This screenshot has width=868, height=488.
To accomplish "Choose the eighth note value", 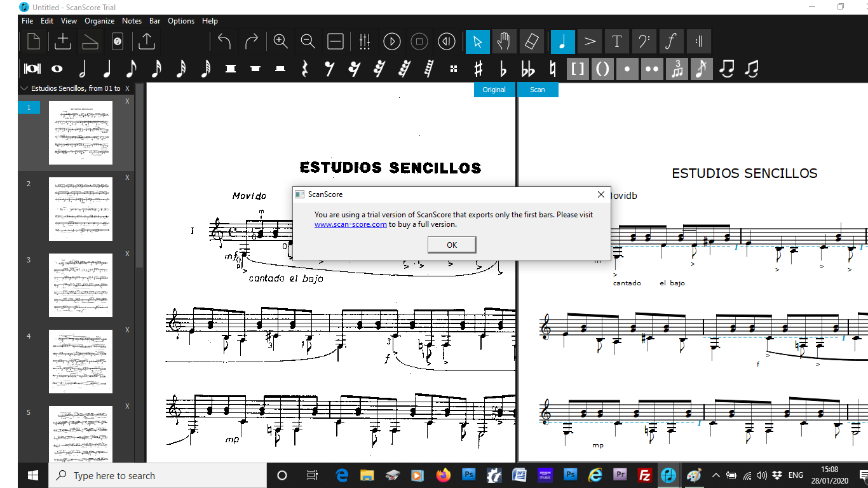I will pos(132,69).
